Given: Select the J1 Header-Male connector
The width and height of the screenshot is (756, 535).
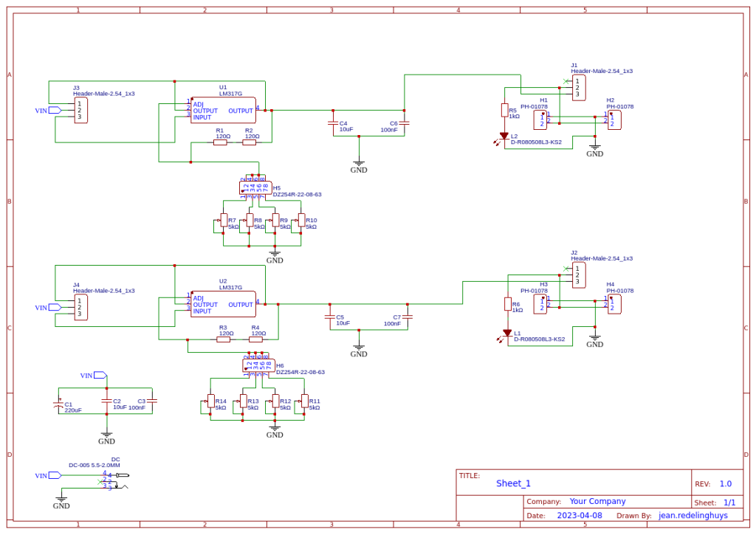Looking at the screenshot, I should click(x=579, y=88).
